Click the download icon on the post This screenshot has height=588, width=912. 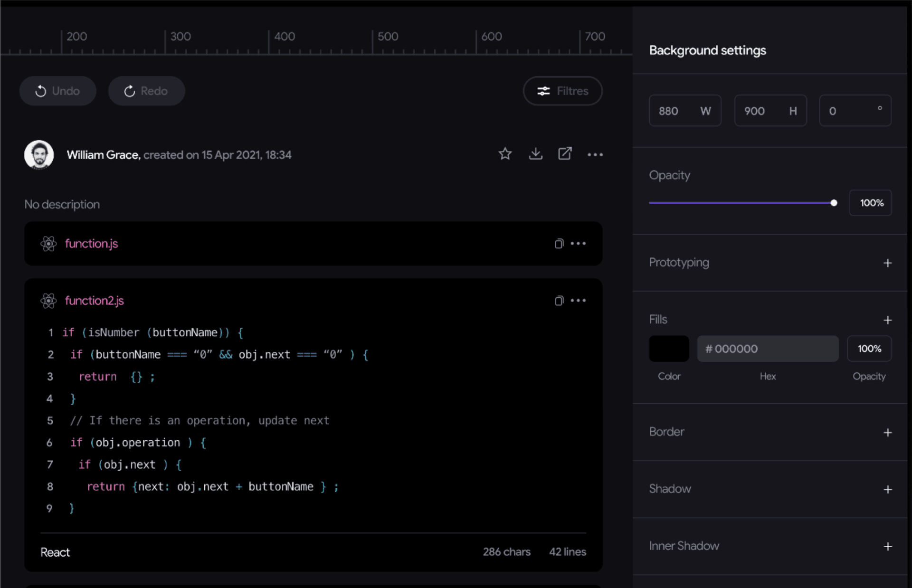tap(536, 154)
